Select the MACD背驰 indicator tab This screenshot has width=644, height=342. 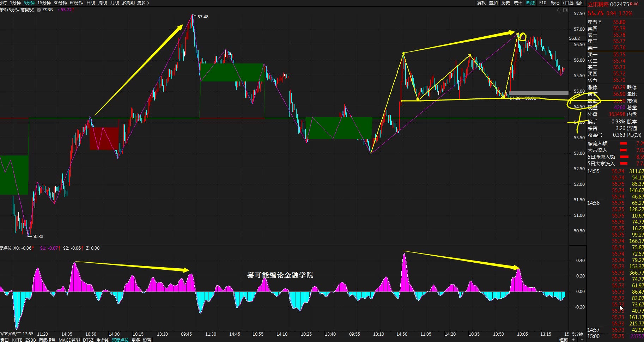[69, 340]
